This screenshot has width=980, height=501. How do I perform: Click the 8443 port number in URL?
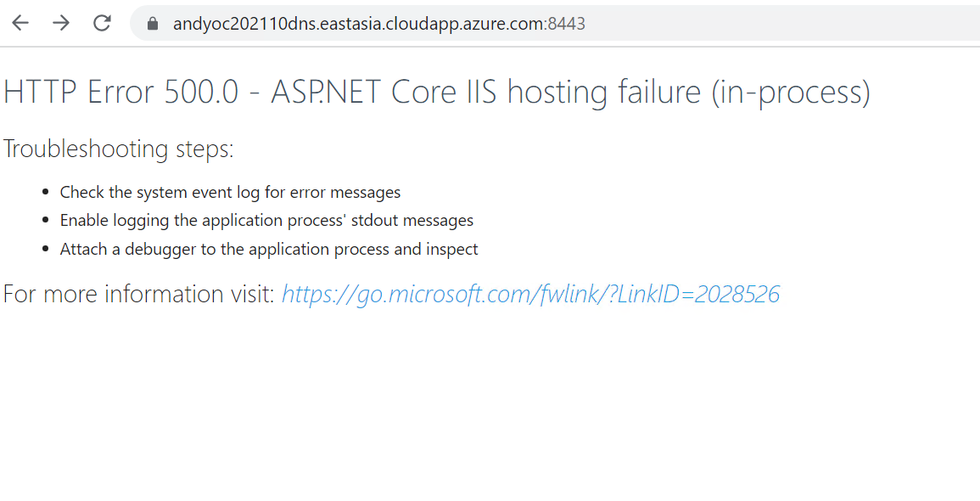click(x=567, y=24)
